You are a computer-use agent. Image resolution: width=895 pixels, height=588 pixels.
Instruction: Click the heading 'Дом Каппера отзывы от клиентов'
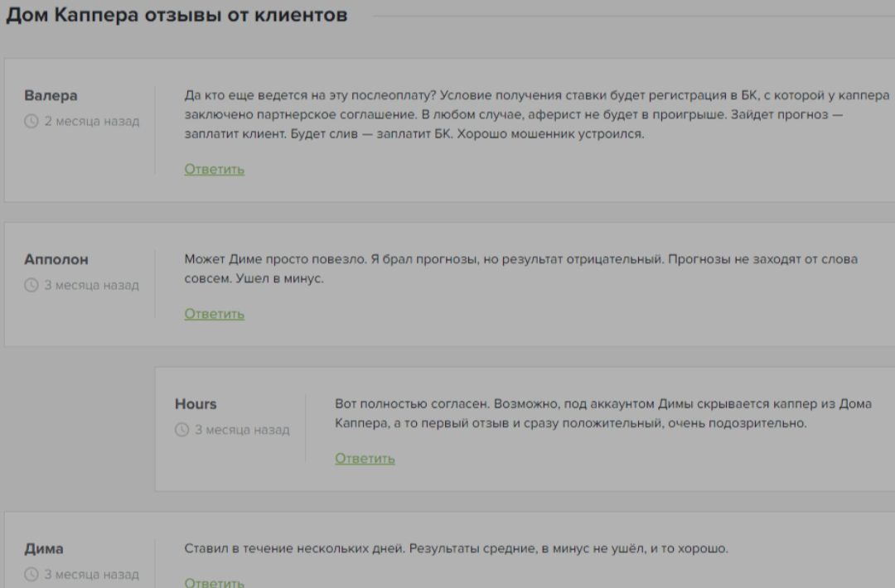click(177, 14)
